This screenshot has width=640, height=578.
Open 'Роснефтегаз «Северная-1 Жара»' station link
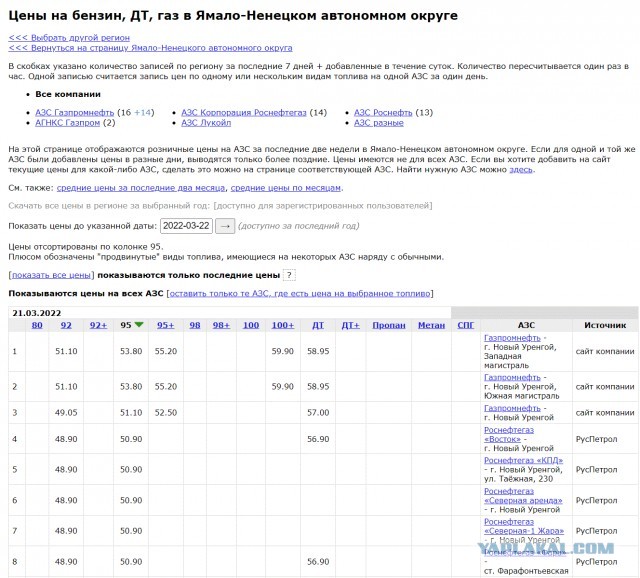pyautogui.click(x=524, y=526)
